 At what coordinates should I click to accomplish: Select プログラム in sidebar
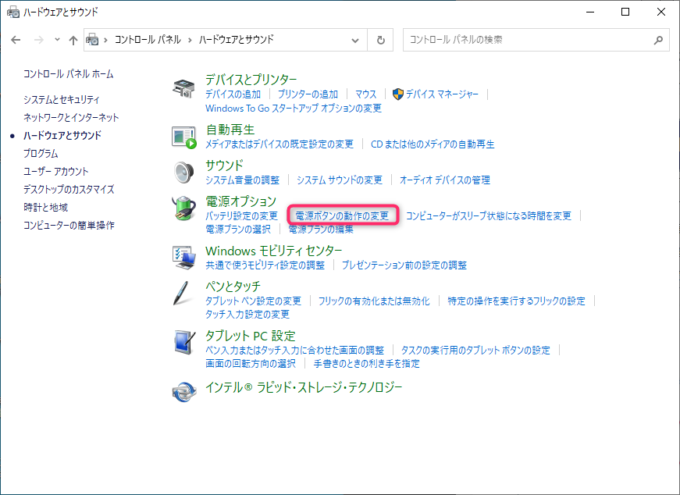point(41,154)
